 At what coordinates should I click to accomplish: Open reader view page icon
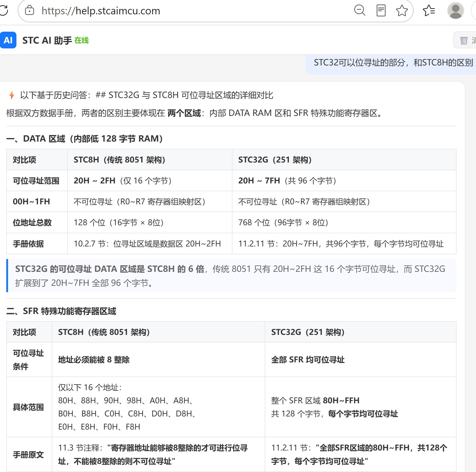(381, 10)
